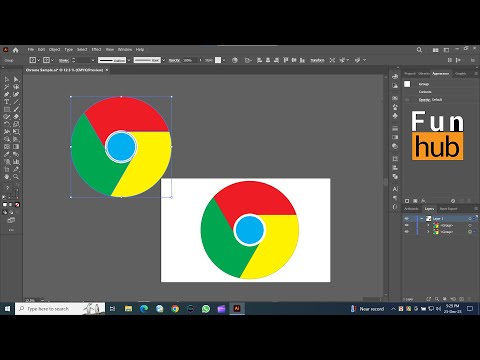Open the Effect menu
Image resolution: width=480 pixels, height=360 pixels.
[x=96, y=50]
